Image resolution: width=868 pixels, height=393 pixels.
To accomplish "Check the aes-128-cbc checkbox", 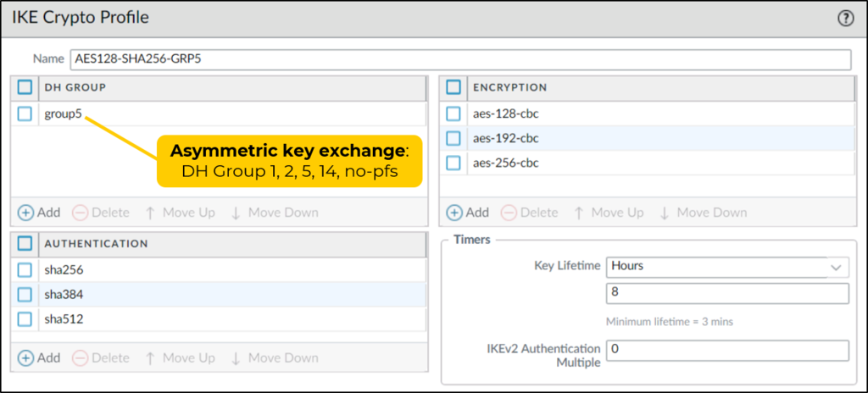I will pyautogui.click(x=453, y=114).
